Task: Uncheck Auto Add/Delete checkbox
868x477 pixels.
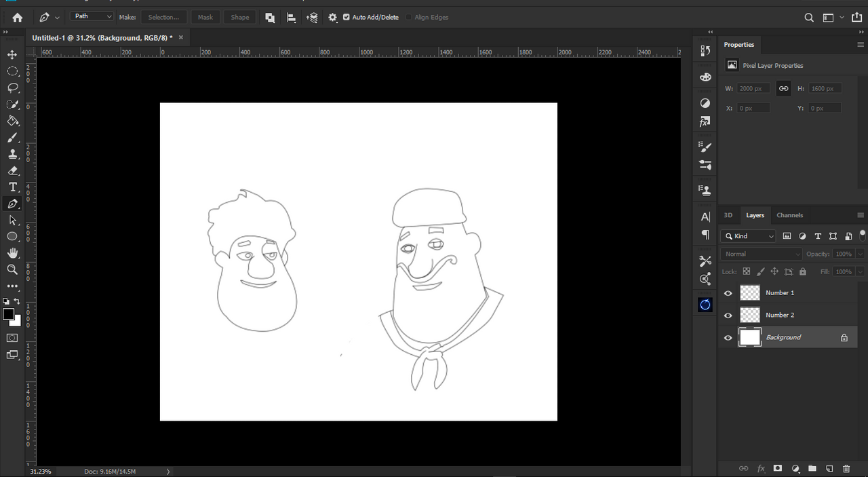Action: [347, 17]
